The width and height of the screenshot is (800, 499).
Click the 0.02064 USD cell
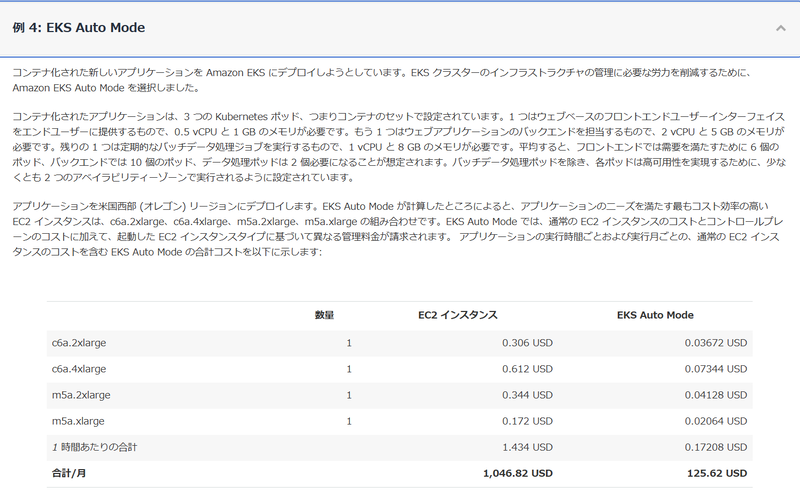716,421
